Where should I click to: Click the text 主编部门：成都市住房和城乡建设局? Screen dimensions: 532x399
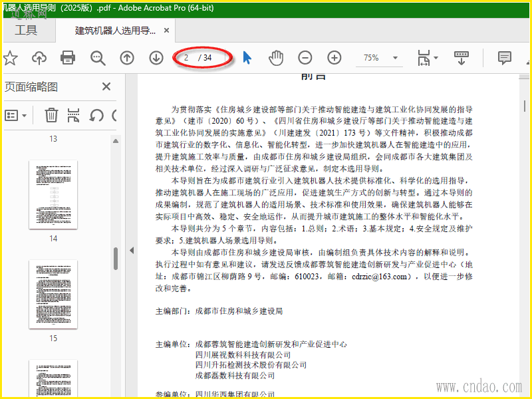219,311
